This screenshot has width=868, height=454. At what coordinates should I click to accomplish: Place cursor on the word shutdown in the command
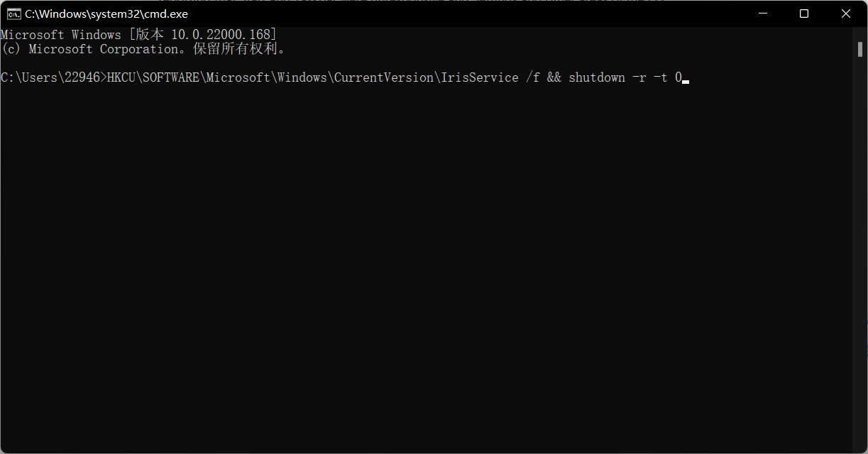596,77
